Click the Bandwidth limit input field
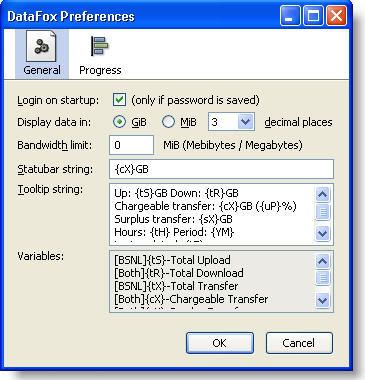365x380 pixels. (x=131, y=145)
